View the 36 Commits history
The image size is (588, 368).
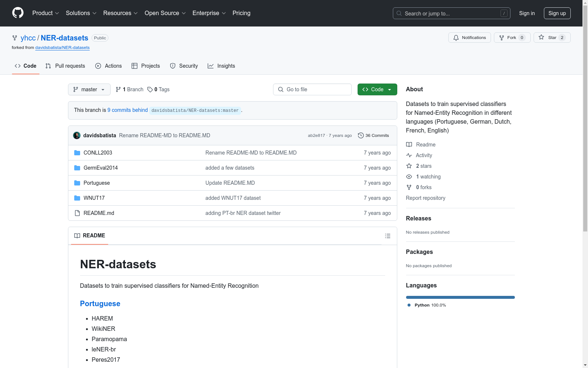pyautogui.click(x=373, y=135)
